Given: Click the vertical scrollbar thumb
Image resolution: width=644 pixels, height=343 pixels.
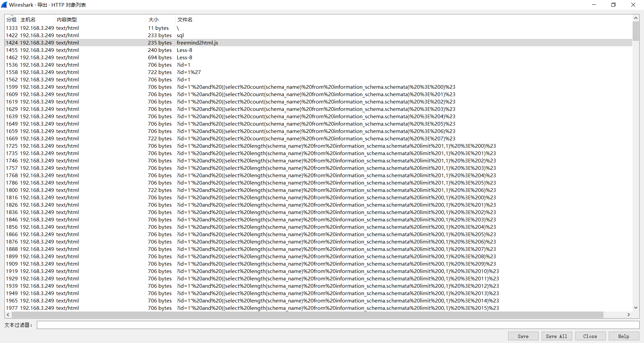Looking at the screenshot, I should [636, 31].
